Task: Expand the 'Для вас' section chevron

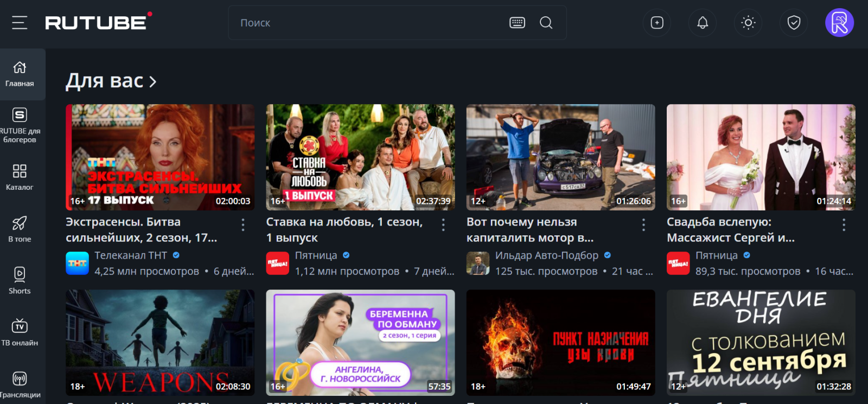Action: point(153,82)
